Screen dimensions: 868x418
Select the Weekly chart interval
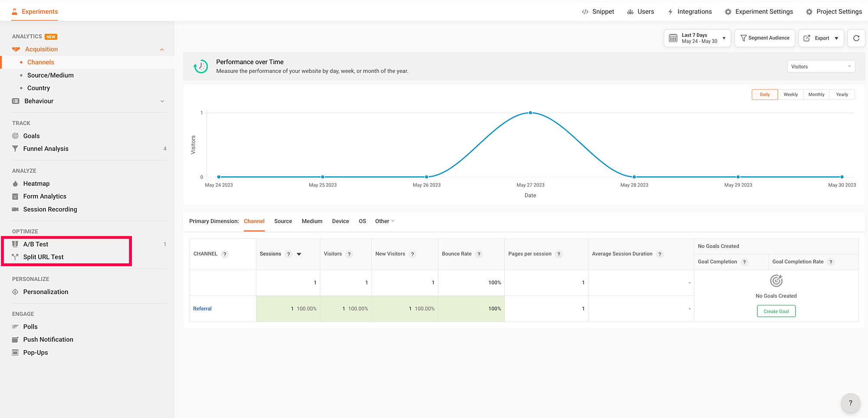tap(790, 95)
